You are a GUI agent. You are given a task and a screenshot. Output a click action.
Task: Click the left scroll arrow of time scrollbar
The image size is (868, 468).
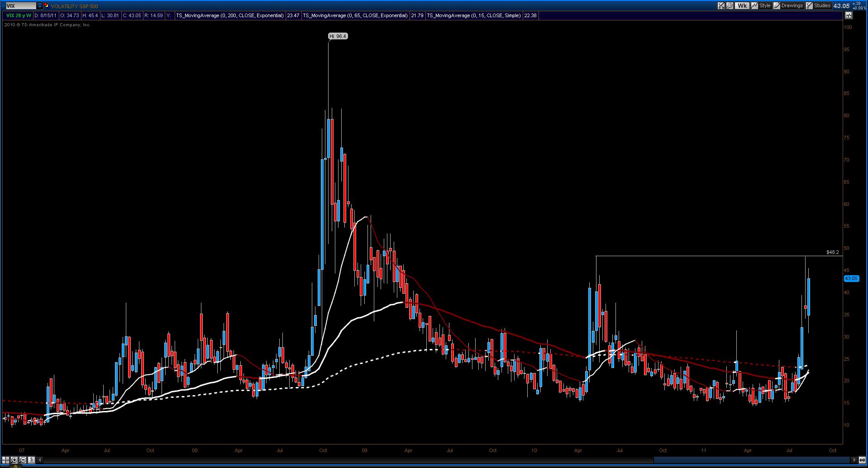40,460
